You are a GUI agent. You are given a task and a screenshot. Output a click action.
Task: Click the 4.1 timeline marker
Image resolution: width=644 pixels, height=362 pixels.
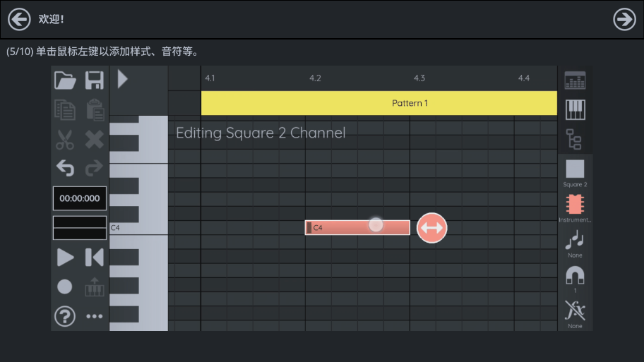(x=210, y=78)
